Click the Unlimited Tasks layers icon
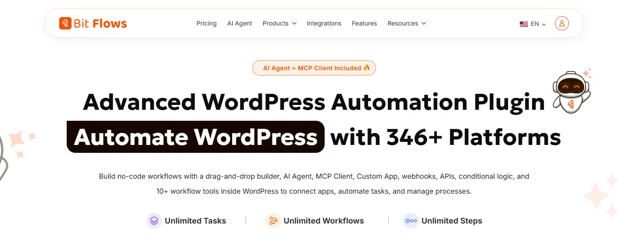The image size is (644, 249). click(154, 220)
